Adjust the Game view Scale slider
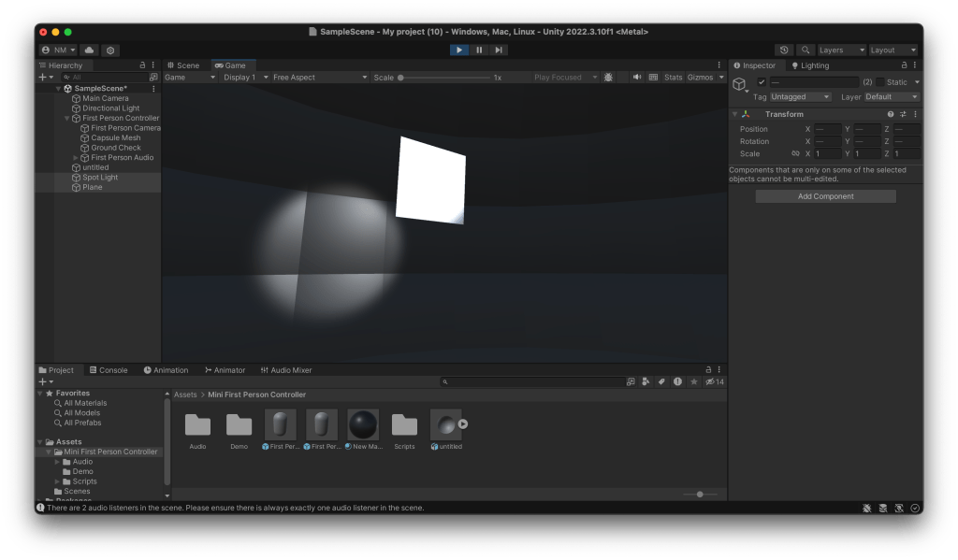 click(x=401, y=78)
